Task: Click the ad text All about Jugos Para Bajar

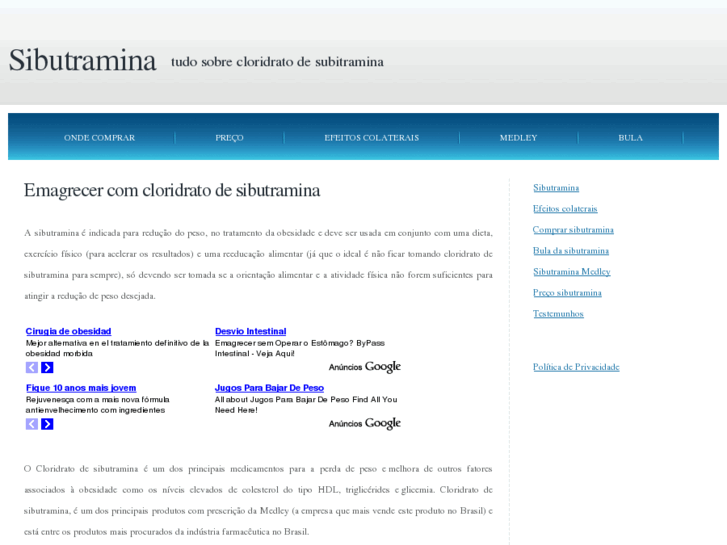Action: pos(306,405)
